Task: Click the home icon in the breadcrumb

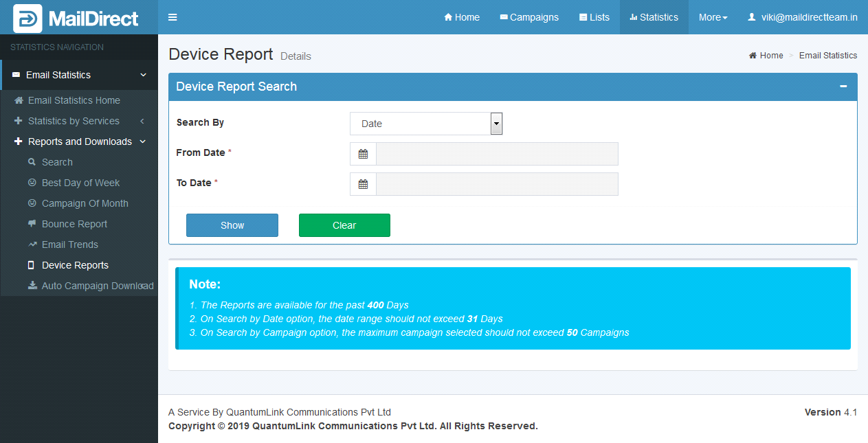Action: click(x=753, y=56)
